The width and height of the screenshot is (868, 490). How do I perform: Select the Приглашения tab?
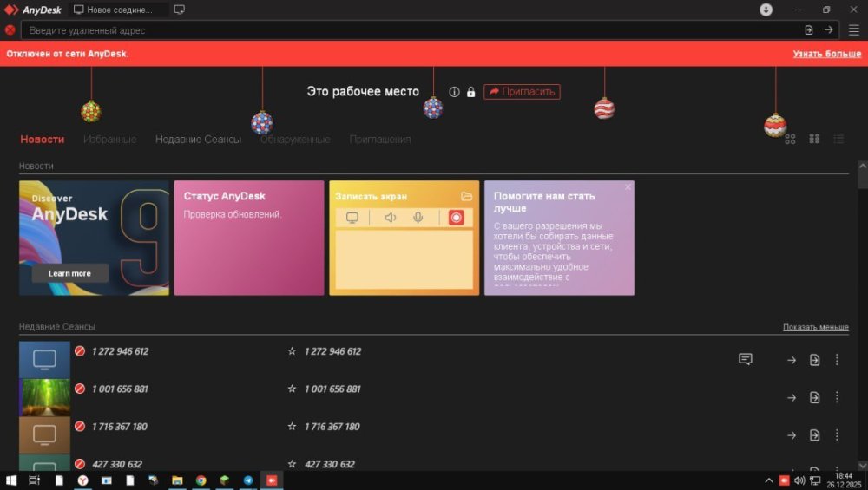380,140
